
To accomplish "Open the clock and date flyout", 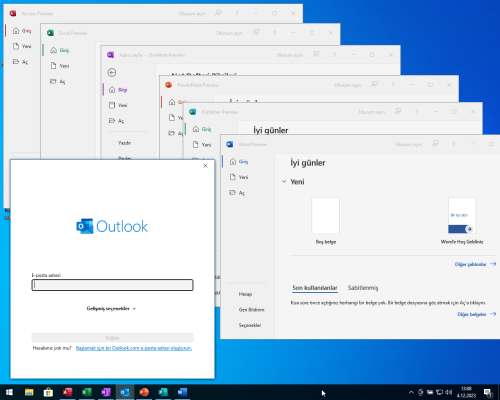I will tap(466, 392).
